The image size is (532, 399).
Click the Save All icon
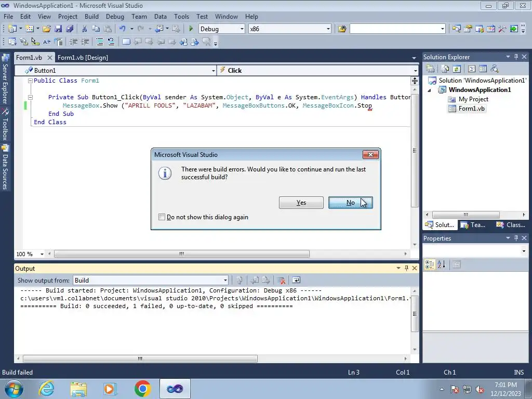tap(70, 29)
